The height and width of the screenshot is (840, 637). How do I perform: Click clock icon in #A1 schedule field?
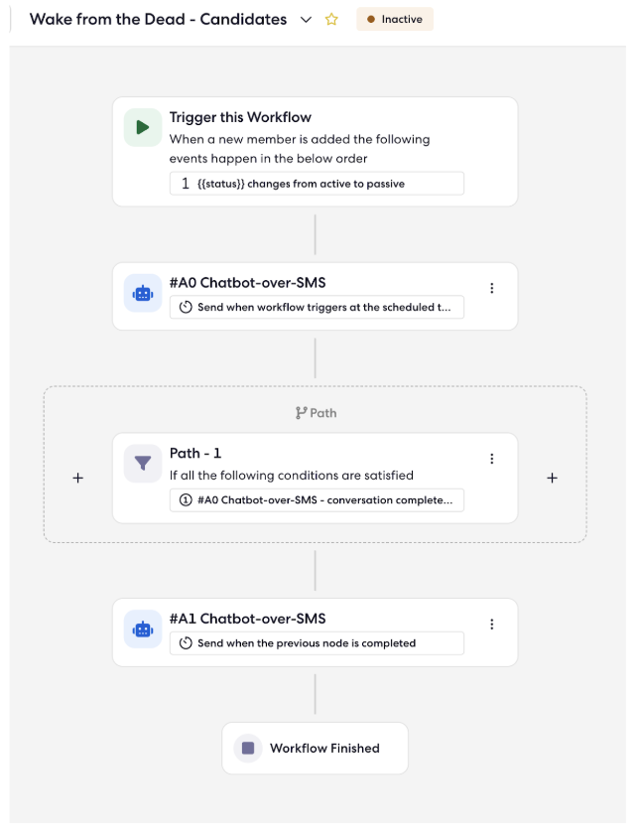[186, 642]
